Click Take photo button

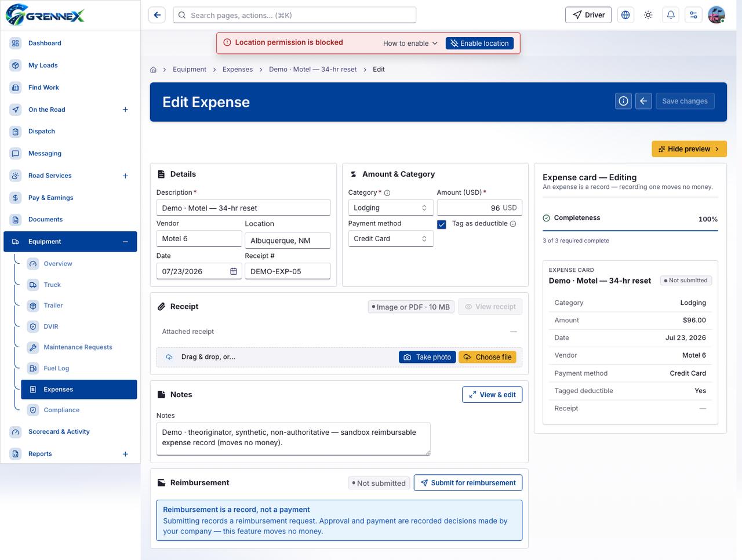(x=427, y=357)
